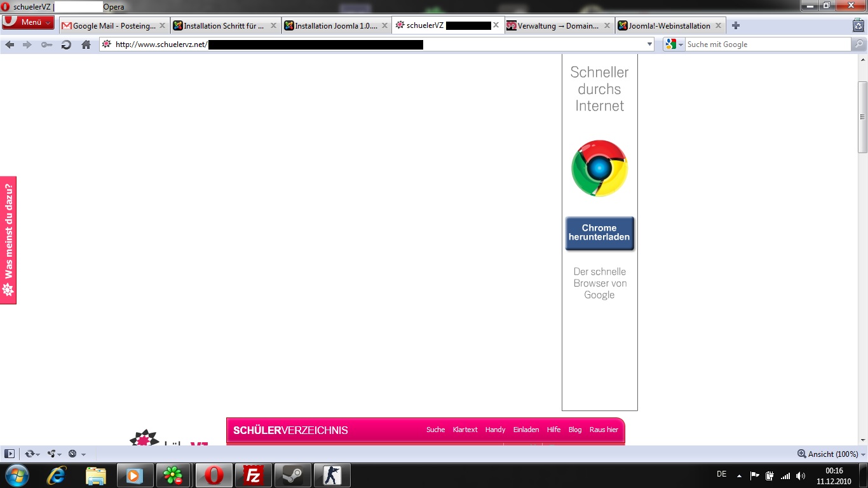Switch to FileZilla on the taskbar
Screen dimensions: 868x488
pyautogui.click(x=253, y=475)
